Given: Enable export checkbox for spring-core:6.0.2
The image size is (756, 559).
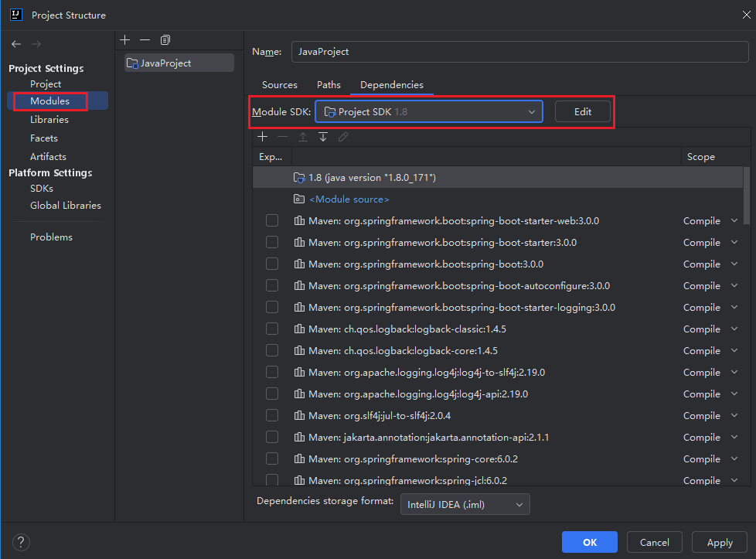Looking at the screenshot, I should tap(272, 459).
